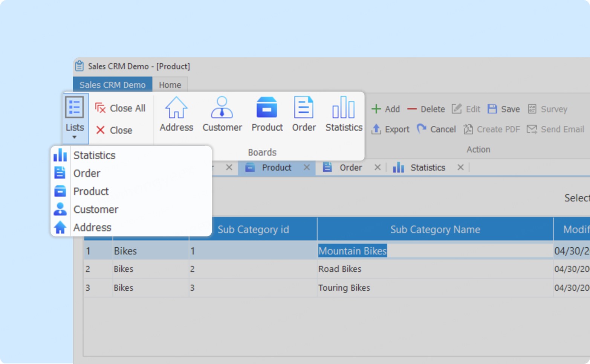The image size is (590, 364).
Task: Click the Statistics tab's bar chart icon
Action: [398, 168]
